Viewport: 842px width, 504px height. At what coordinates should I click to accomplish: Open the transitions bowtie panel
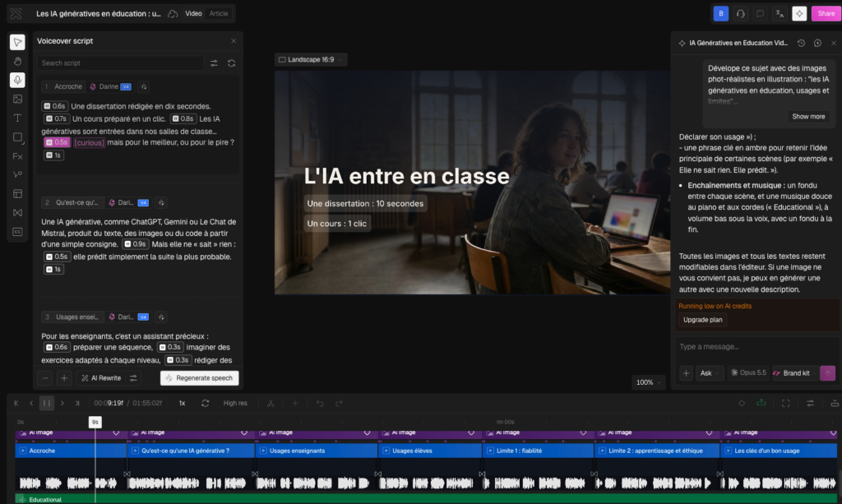click(18, 213)
